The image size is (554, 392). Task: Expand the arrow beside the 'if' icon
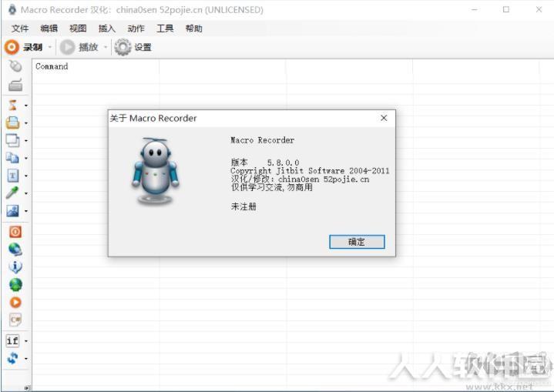click(x=26, y=341)
